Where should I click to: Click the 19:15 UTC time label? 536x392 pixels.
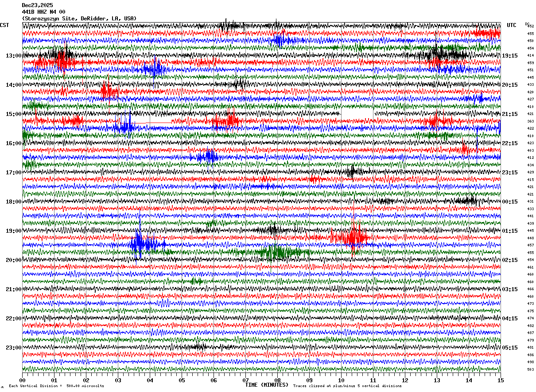(x=510, y=56)
